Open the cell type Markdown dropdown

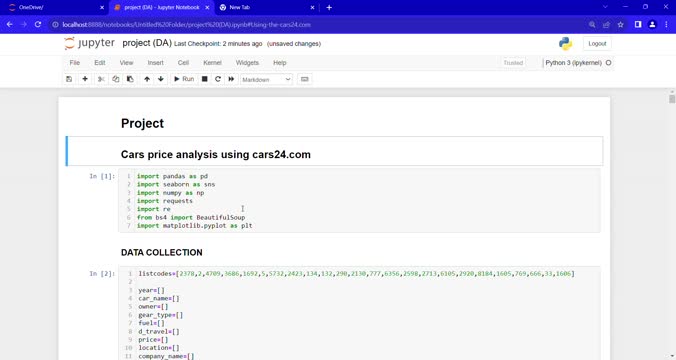[x=266, y=80]
